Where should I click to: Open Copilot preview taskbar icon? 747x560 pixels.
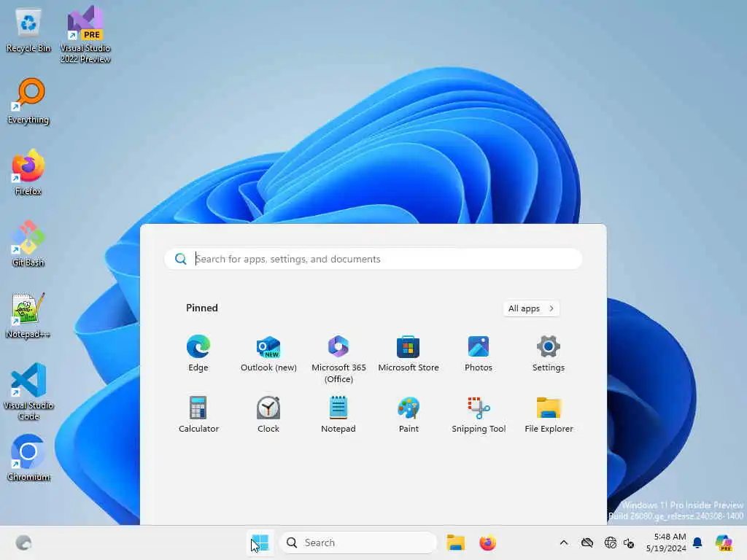[x=724, y=542]
